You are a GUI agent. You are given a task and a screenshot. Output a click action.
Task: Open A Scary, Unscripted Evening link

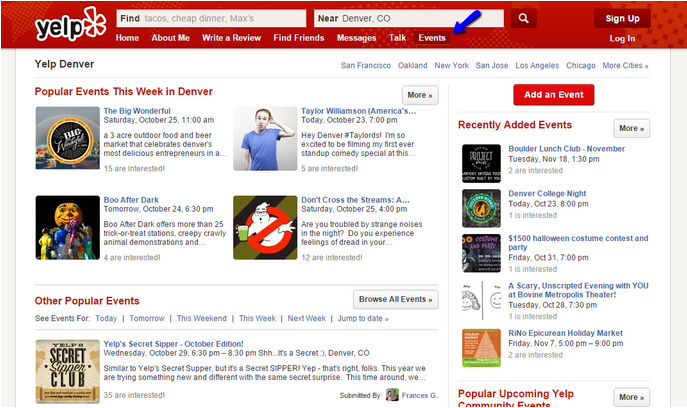tap(578, 290)
